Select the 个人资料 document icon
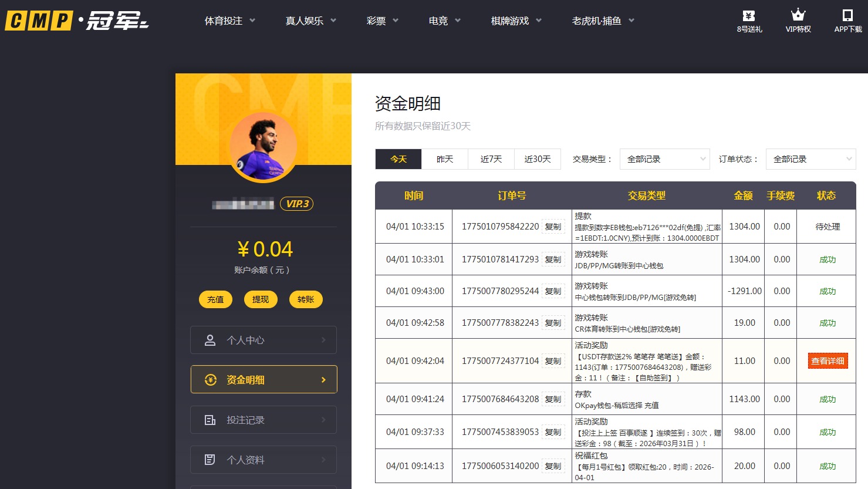 click(210, 459)
